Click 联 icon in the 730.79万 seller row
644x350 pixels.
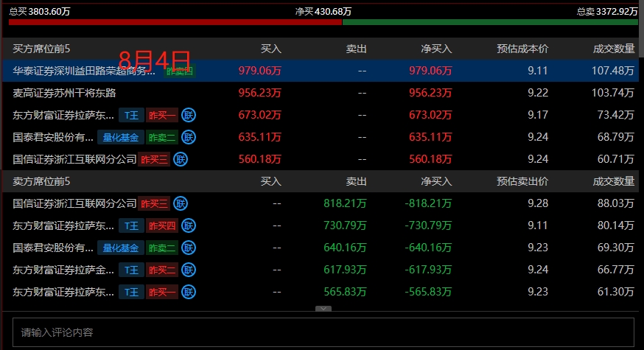coord(189,225)
